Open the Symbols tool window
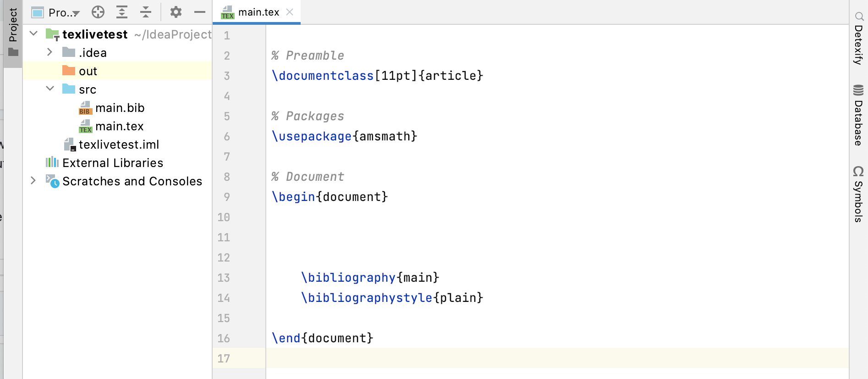This screenshot has width=868, height=379. click(x=859, y=194)
